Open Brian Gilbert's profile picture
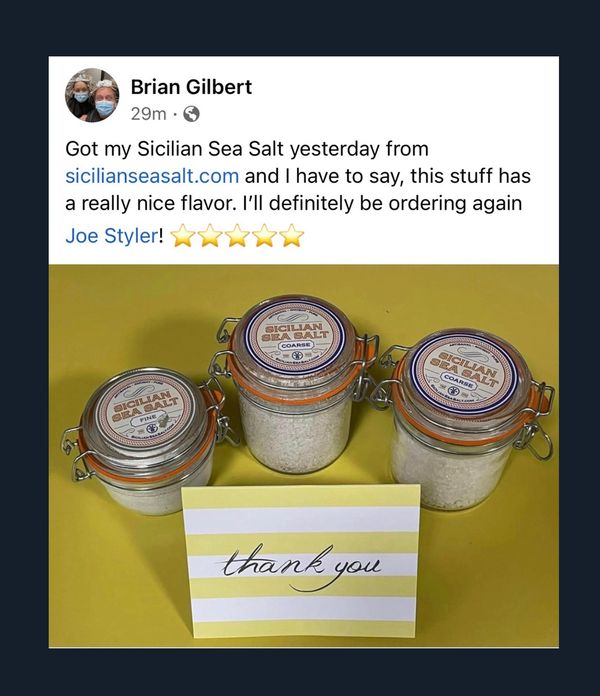600x696 pixels. pos(92,95)
